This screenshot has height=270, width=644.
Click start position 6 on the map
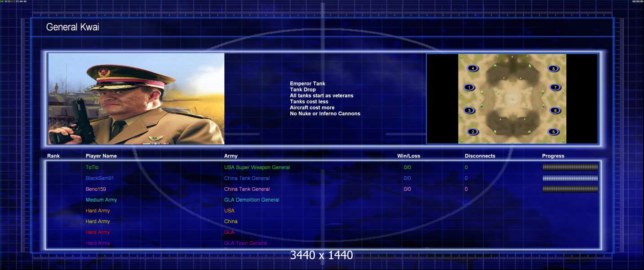(555, 111)
